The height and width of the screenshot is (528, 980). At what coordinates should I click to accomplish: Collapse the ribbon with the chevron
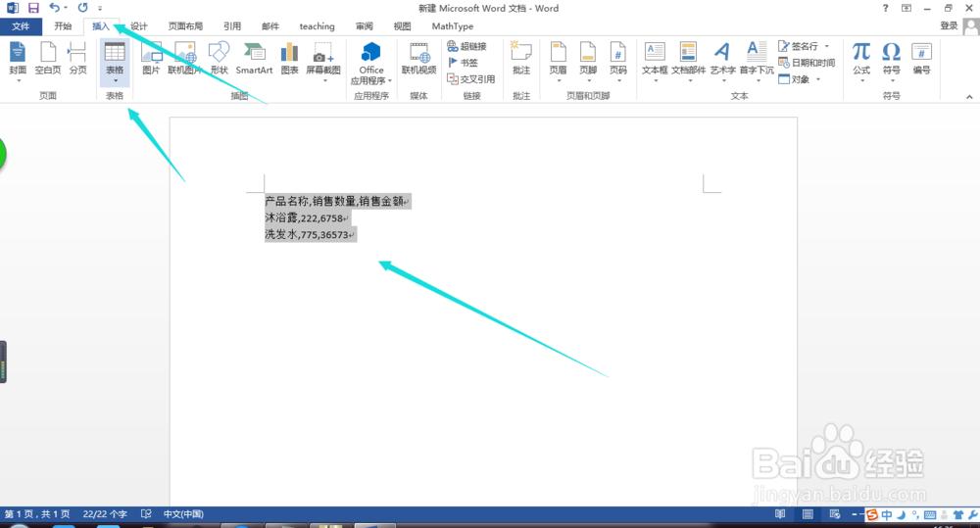click(x=969, y=97)
